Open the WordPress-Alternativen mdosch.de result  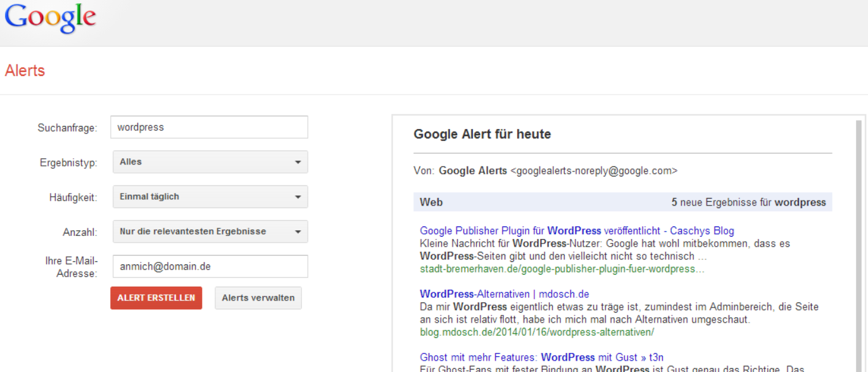tap(505, 294)
